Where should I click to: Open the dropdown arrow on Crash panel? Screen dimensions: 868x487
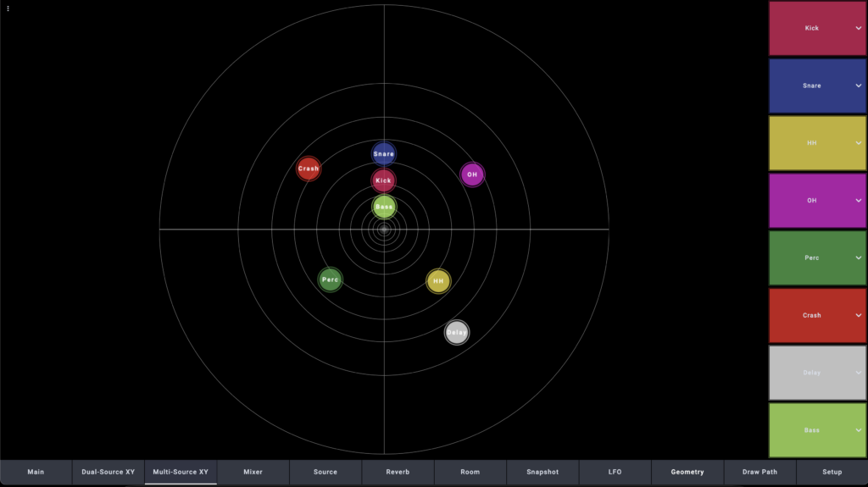(x=858, y=315)
